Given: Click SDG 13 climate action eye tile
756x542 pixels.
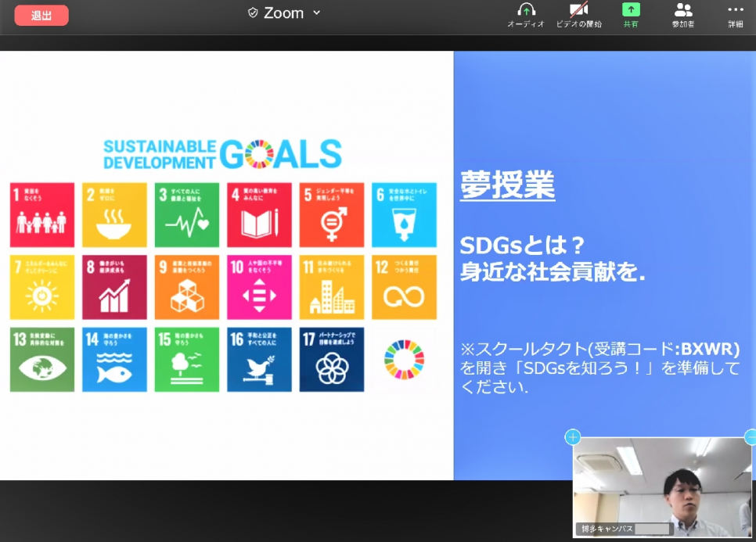Looking at the screenshot, I should (x=42, y=360).
